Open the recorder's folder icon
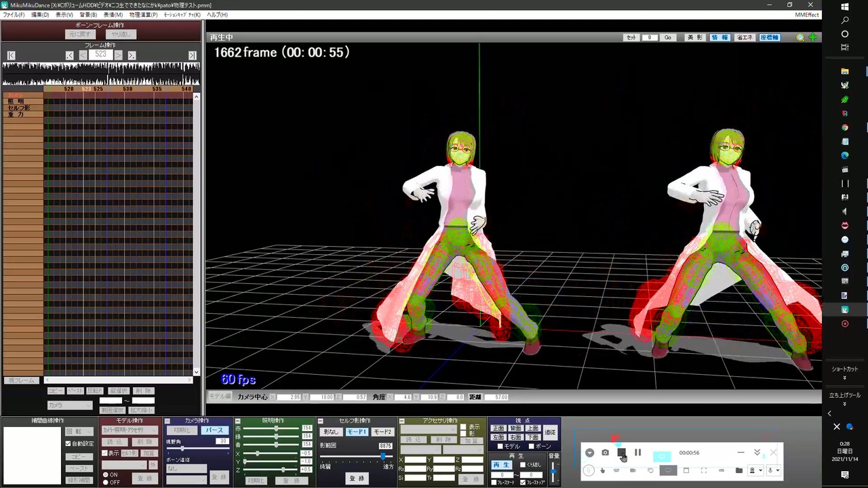Image resolution: width=868 pixels, height=488 pixels. (x=738, y=470)
